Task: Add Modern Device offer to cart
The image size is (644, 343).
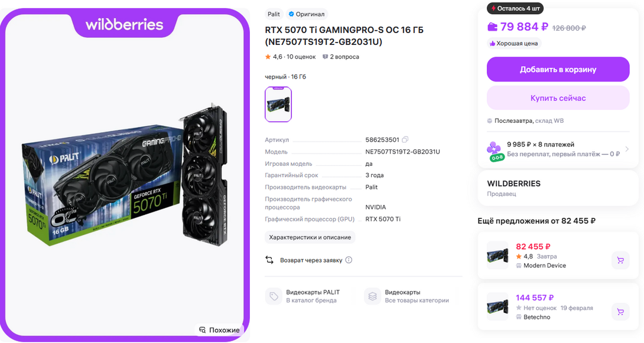Action: pos(620,260)
